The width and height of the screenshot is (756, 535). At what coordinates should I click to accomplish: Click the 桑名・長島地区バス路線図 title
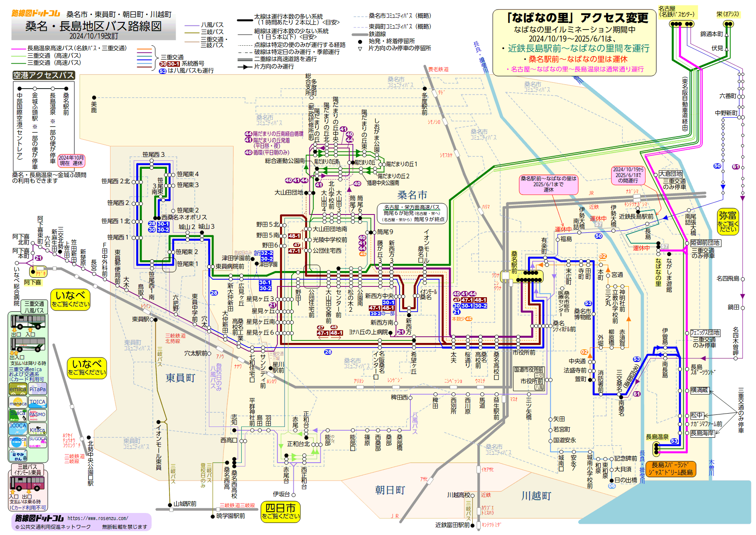(x=93, y=26)
